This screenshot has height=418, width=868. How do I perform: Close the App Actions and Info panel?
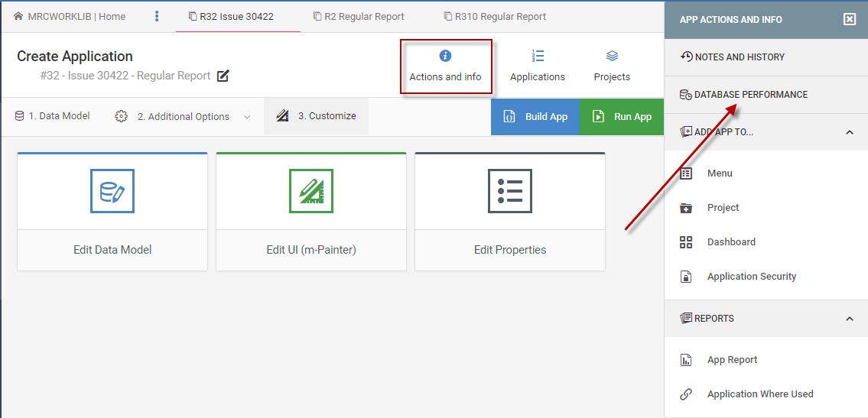coord(850,20)
